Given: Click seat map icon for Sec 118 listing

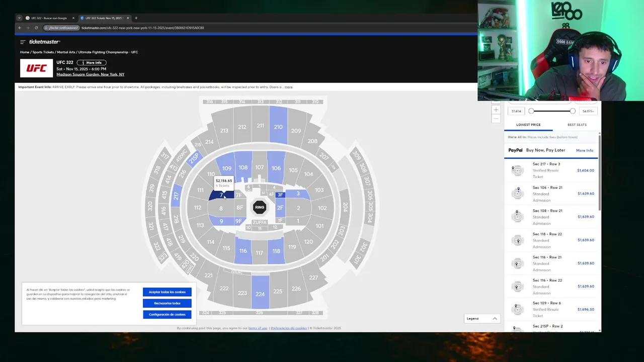Looking at the screenshot, I should (x=517, y=240).
